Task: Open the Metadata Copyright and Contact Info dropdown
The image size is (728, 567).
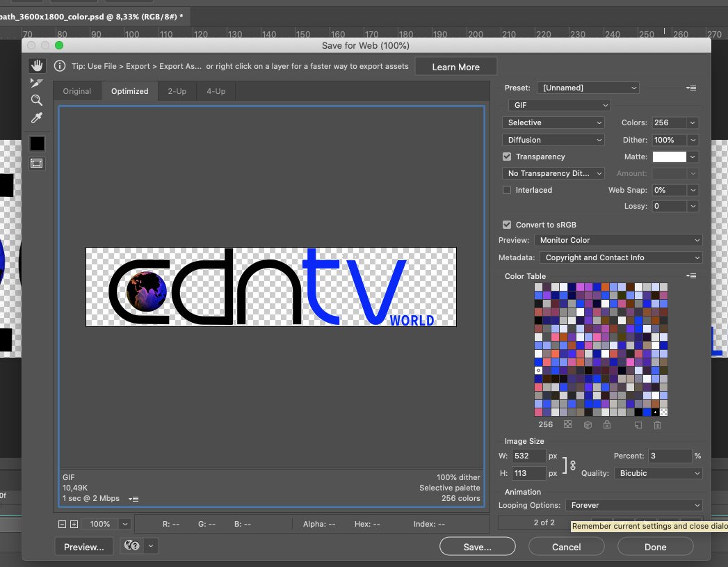Action: (x=621, y=257)
